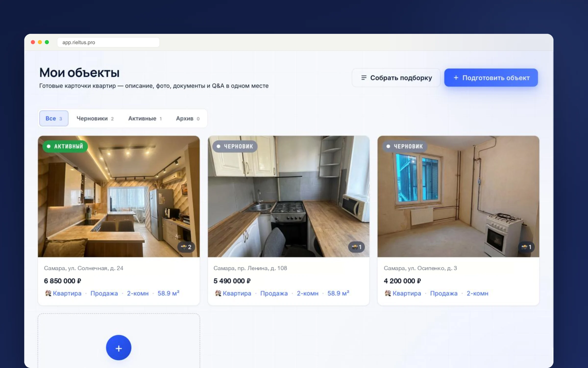Minimize window using yellow dot
The height and width of the screenshot is (368, 588).
pos(40,42)
